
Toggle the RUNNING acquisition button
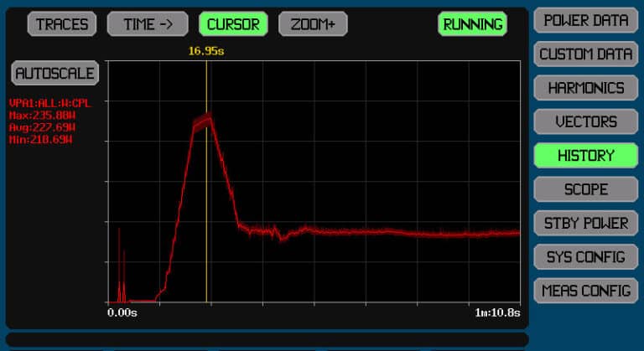[473, 24]
